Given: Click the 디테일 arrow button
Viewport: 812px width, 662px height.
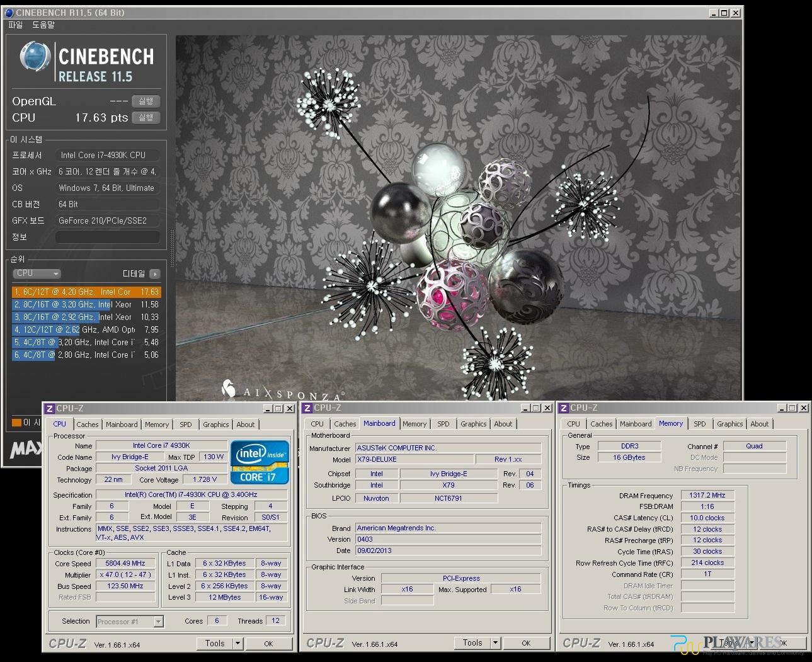Looking at the screenshot, I should 155,274.
